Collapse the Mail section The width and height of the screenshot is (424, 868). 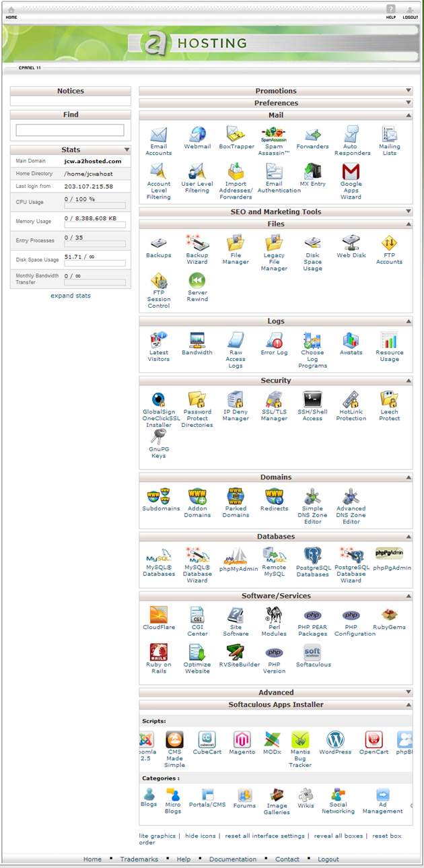click(409, 115)
